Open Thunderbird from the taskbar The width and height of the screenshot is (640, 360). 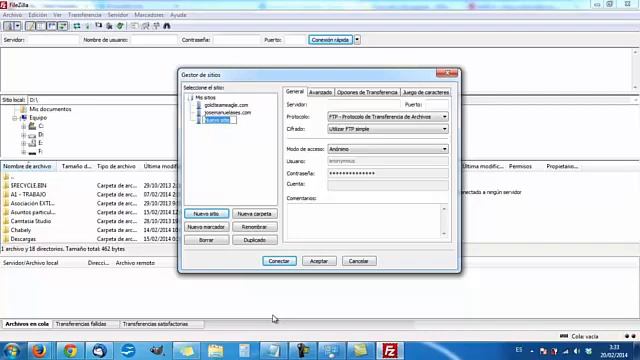99,351
